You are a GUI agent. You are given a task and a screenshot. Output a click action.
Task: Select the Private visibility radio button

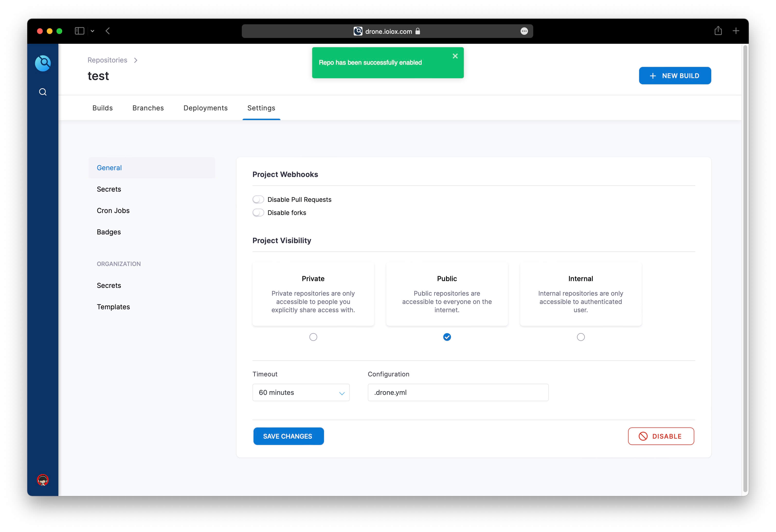[313, 337]
